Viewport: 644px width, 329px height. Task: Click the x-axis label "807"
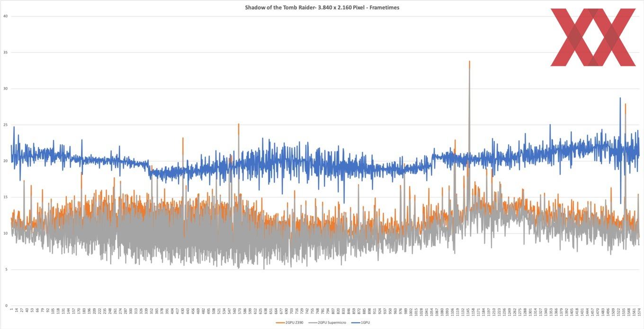click(x=333, y=311)
